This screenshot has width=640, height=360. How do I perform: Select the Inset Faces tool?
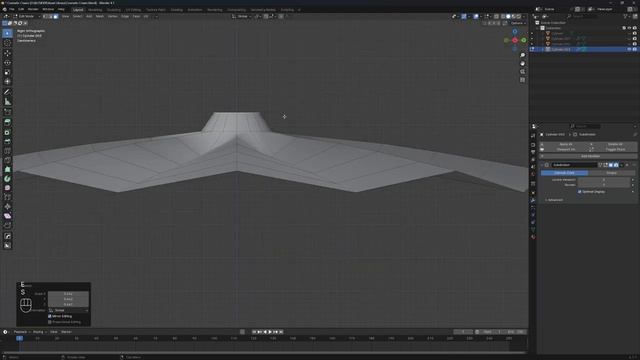click(7, 132)
